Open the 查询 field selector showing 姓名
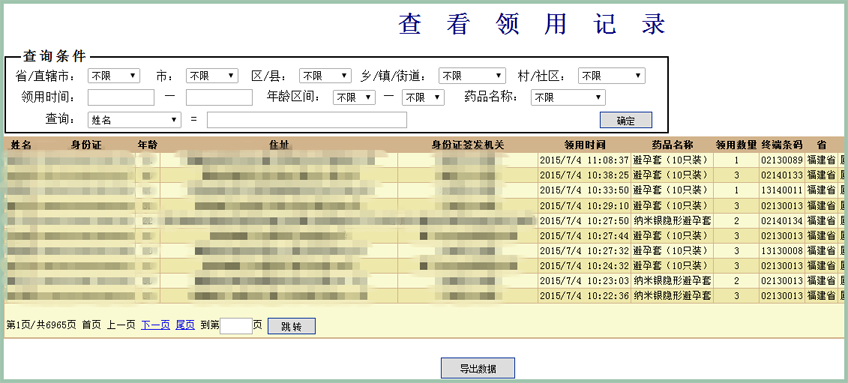The image size is (848, 383). (134, 120)
